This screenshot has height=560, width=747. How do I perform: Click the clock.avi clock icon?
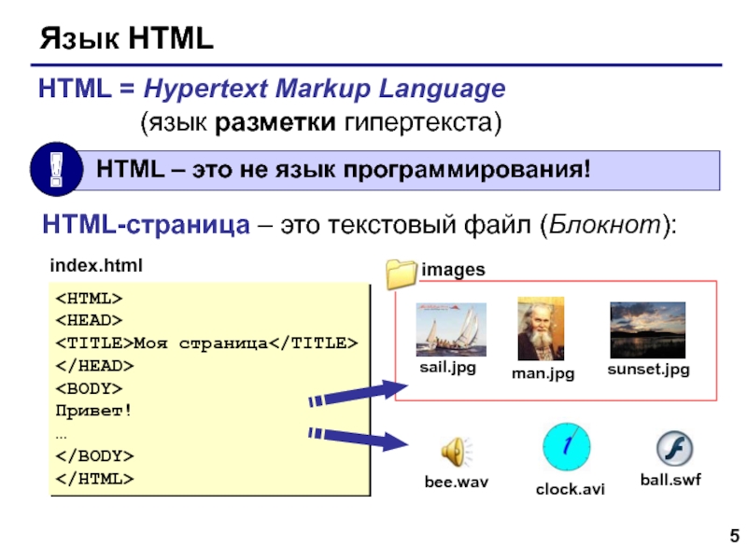566,448
